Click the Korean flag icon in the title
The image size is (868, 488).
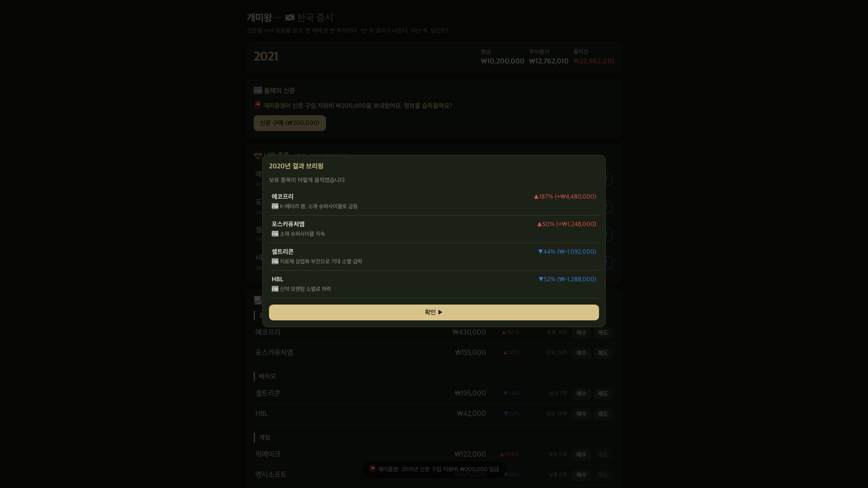[x=290, y=18]
